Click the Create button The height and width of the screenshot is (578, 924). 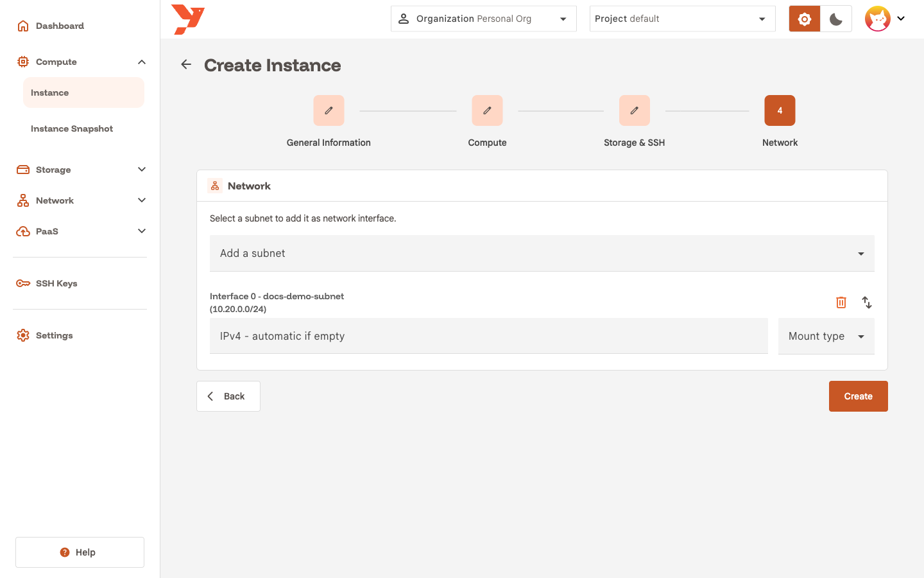pyautogui.click(x=859, y=396)
